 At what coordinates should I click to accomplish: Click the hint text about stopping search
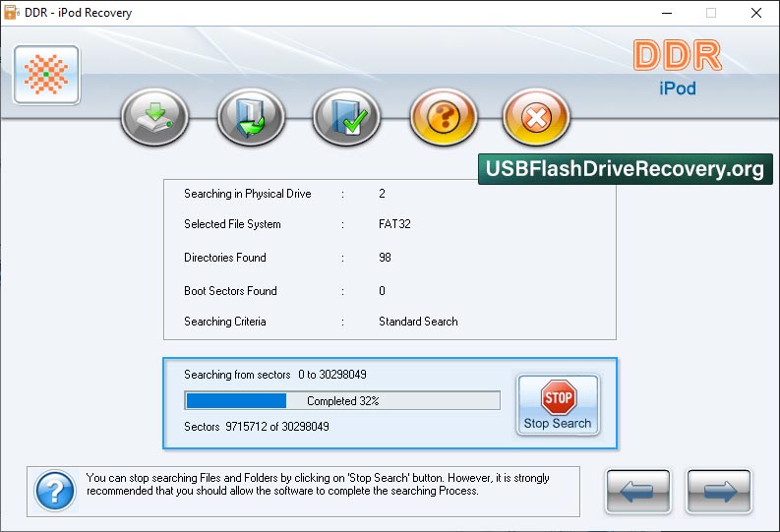point(318,484)
